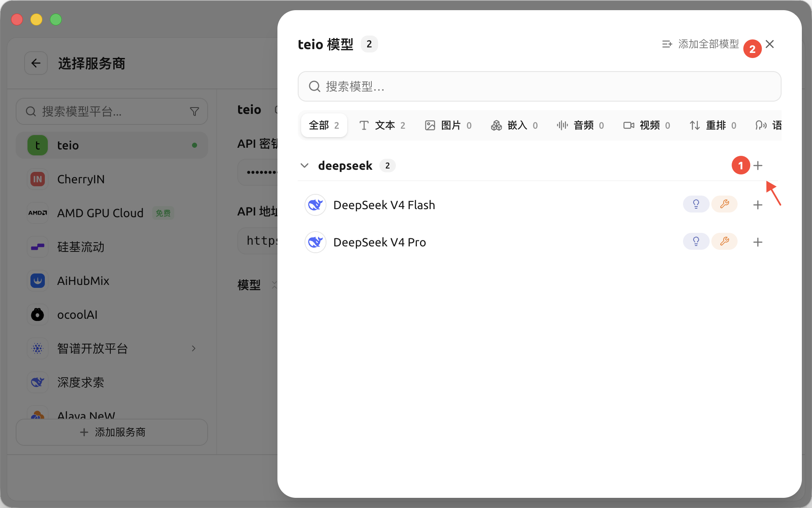Viewport: 812px width, 508px height.
Task: Click the deepseek group name
Action: [x=345, y=166]
